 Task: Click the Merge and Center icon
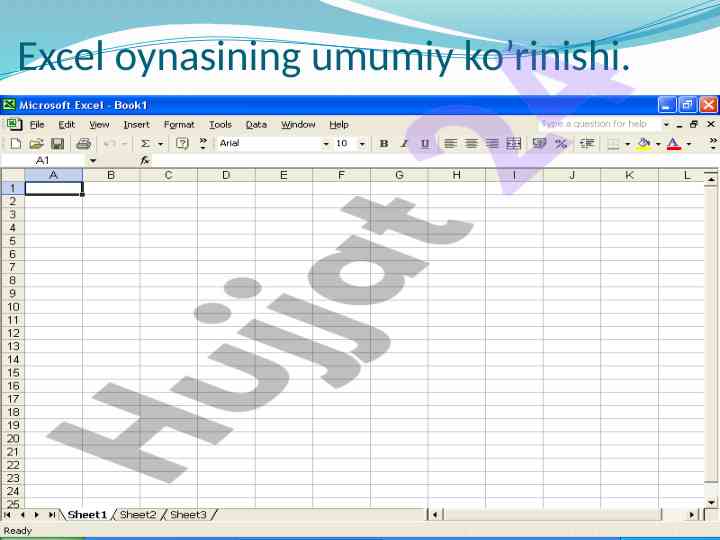coord(513,144)
